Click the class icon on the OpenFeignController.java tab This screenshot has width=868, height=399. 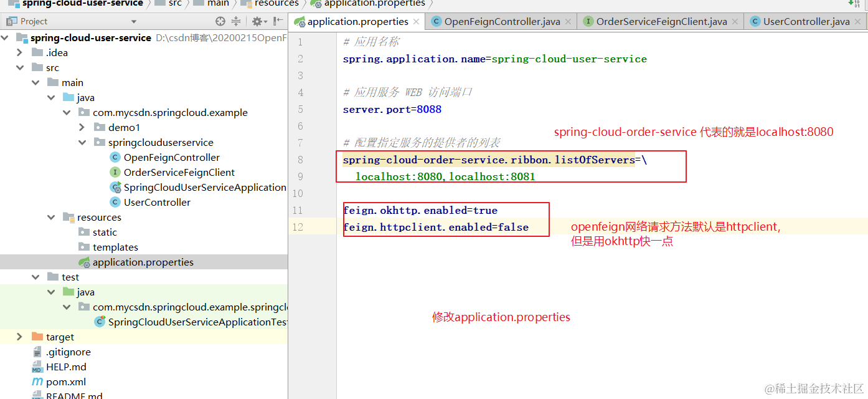pyautogui.click(x=436, y=22)
